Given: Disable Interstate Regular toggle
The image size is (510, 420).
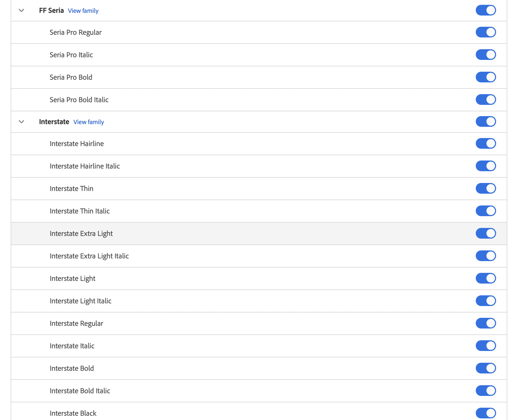Looking at the screenshot, I should (x=485, y=323).
